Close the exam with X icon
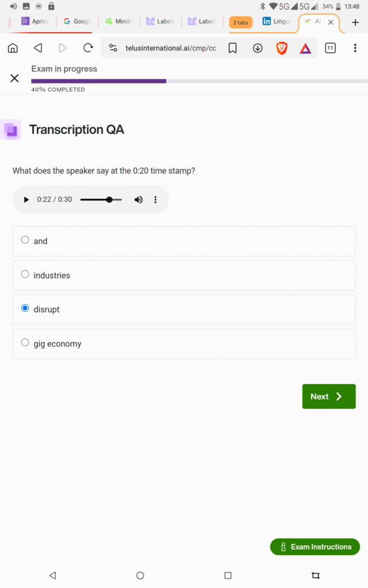 [x=15, y=78]
